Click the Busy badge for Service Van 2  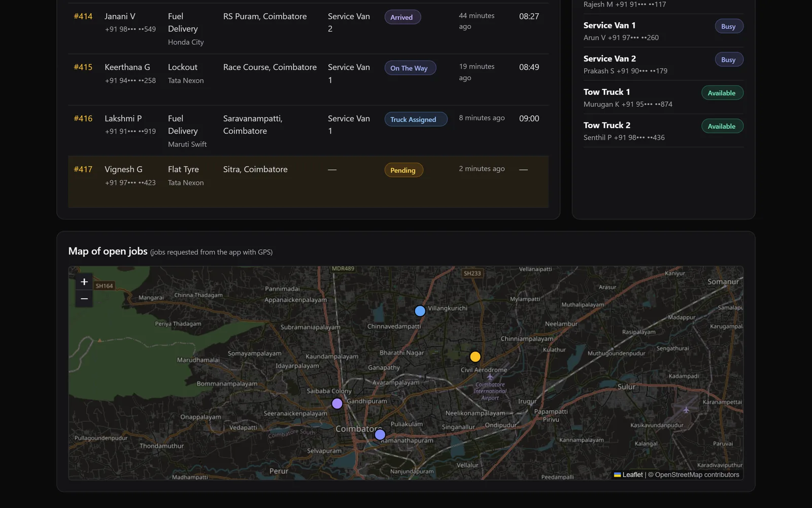tap(729, 59)
